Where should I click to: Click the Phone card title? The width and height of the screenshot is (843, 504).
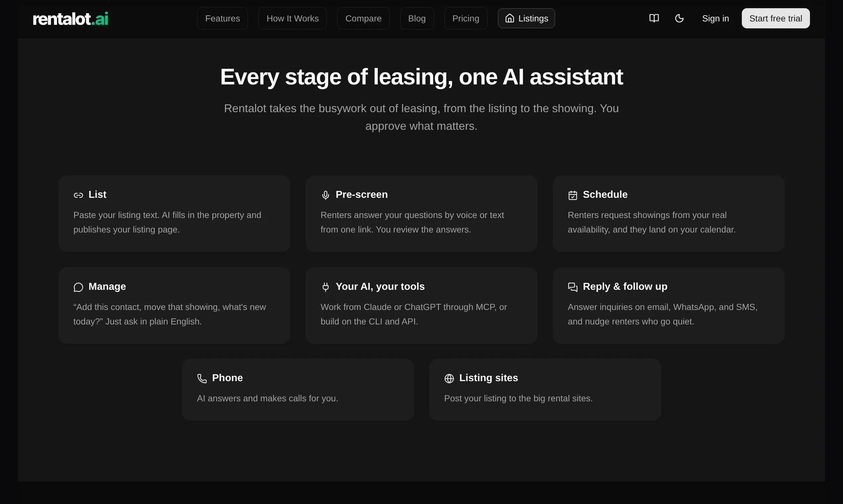pyautogui.click(x=227, y=378)
